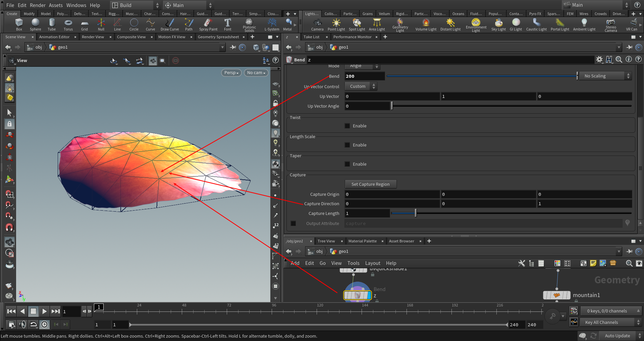This screenshot has width=644, height=341.
Task: Open the Persp view dropdown
Action: tap(231, 72)
